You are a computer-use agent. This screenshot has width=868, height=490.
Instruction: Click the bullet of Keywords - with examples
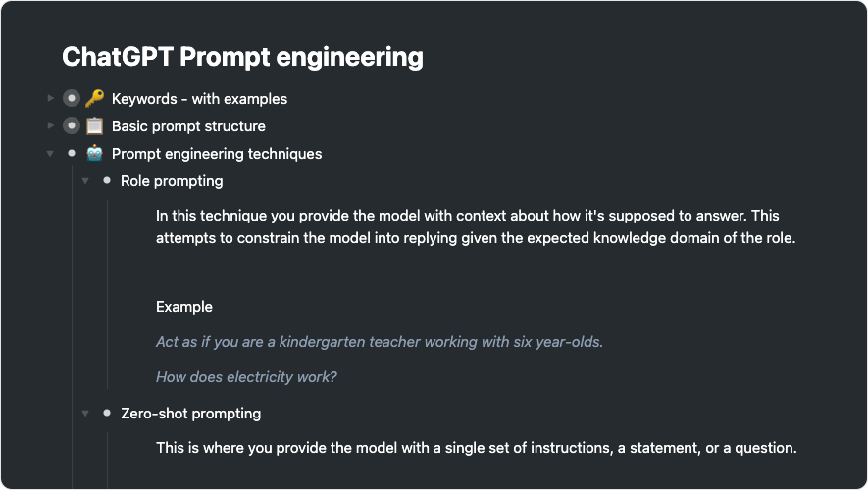[x=71, y=99]
